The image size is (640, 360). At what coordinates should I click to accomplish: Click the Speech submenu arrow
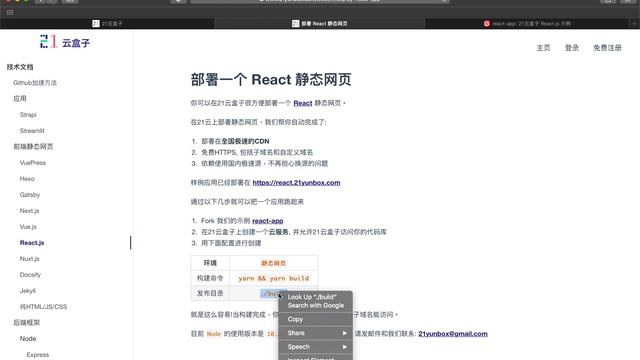point(345,347)
